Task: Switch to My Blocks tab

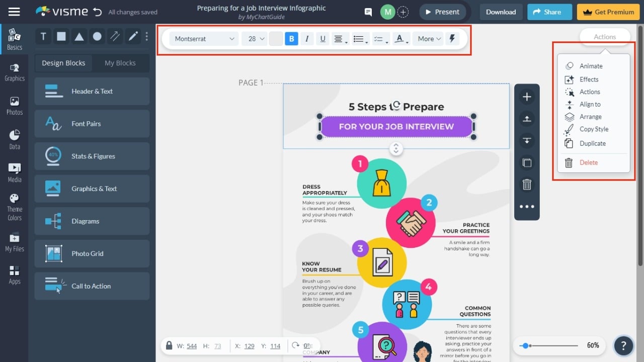Action: pyautogui.click(x=120, y=63)
